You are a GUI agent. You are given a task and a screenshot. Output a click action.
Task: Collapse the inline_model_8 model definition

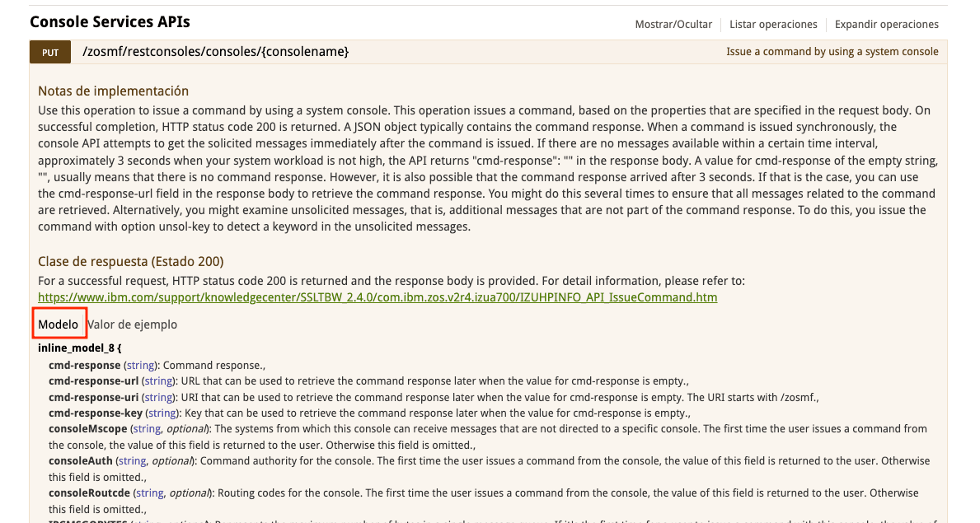click(x=79, y=348)
